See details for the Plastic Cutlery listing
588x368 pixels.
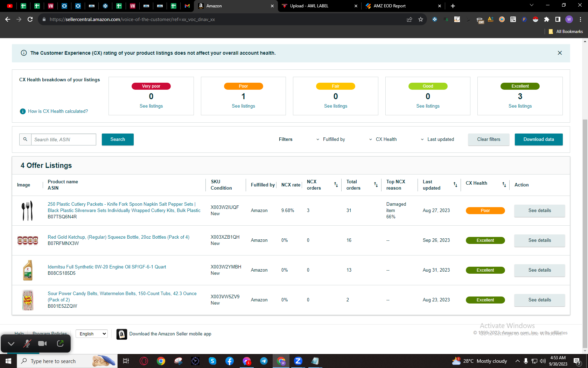(x=539, y=211)
